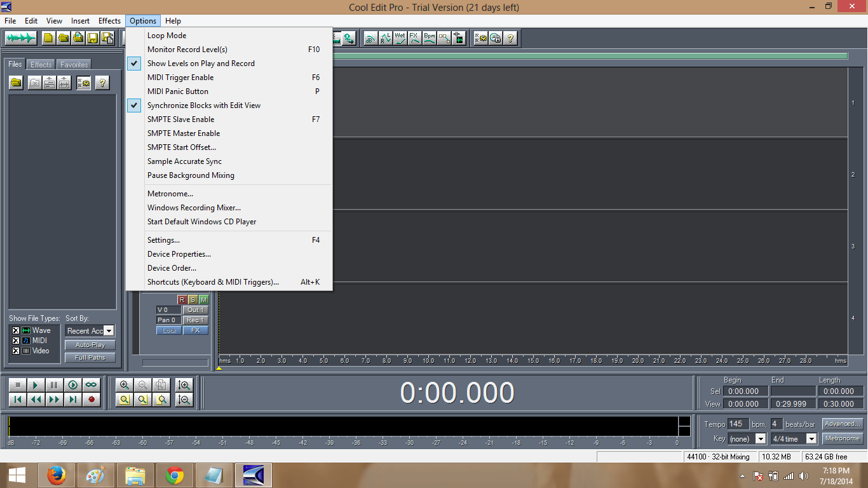This screenshot has width=868, height=488.
Task: Click the FX envelope toolbar icon
Action: [x=414, y=38]
